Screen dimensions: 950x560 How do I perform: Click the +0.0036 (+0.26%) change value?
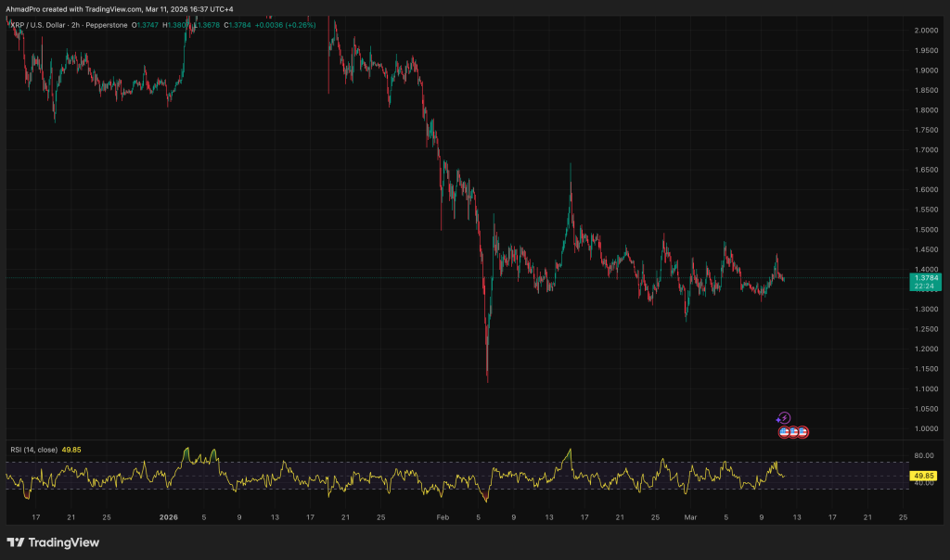tap(288, 24)
